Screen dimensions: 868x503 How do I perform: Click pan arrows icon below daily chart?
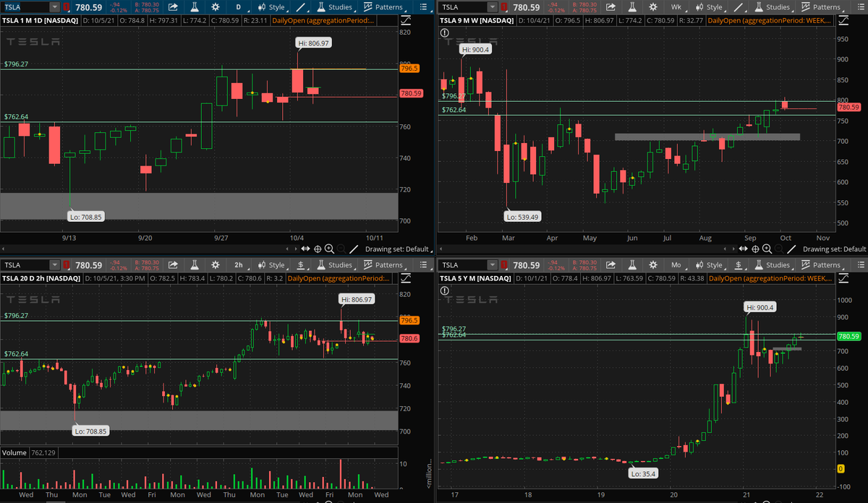(305, 248)
